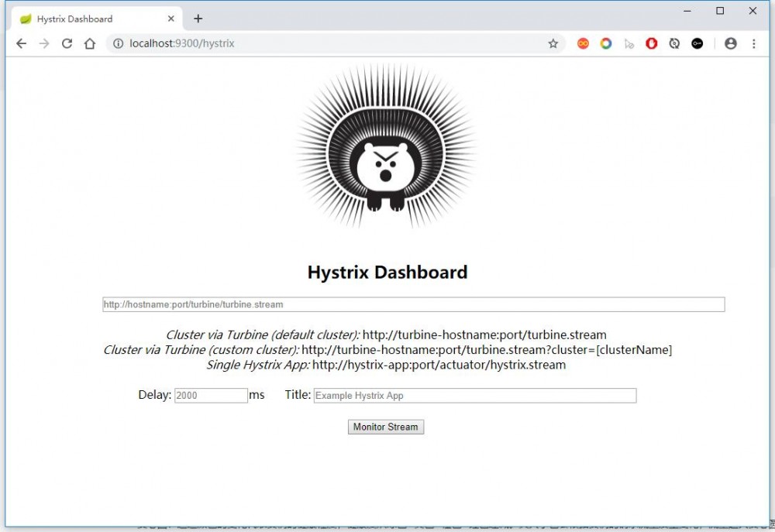
Task: Click the Title input field
Action: [475, 395]
